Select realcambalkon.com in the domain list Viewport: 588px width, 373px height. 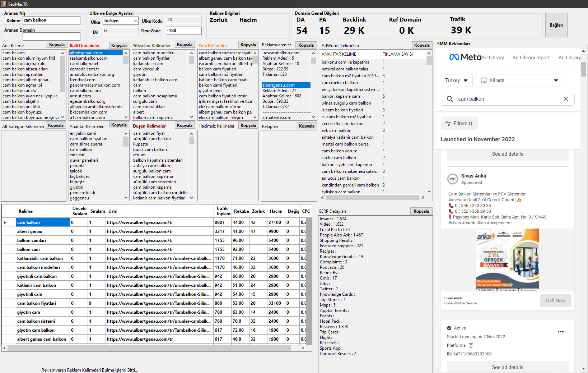coord(96,58)
